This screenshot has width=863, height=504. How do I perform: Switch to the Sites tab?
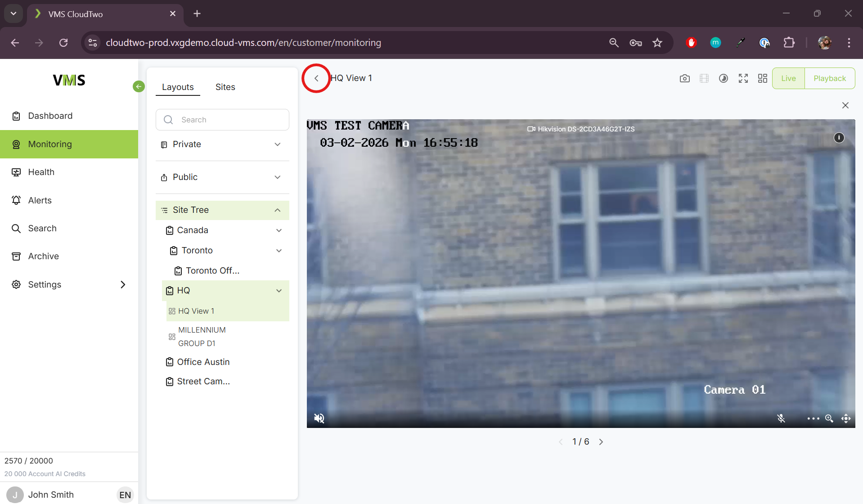click(x=225, y=87)
